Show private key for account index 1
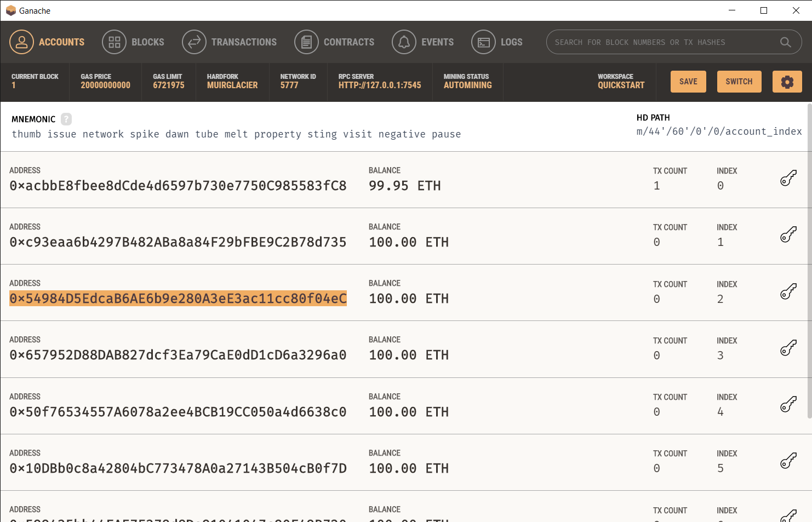 coord(788,234)
